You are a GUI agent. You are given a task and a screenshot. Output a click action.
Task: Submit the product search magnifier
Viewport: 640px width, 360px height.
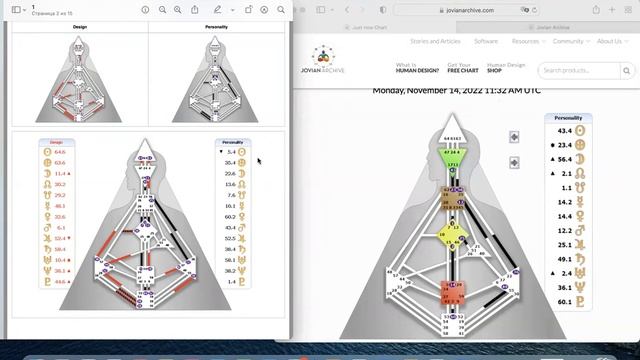627,71
